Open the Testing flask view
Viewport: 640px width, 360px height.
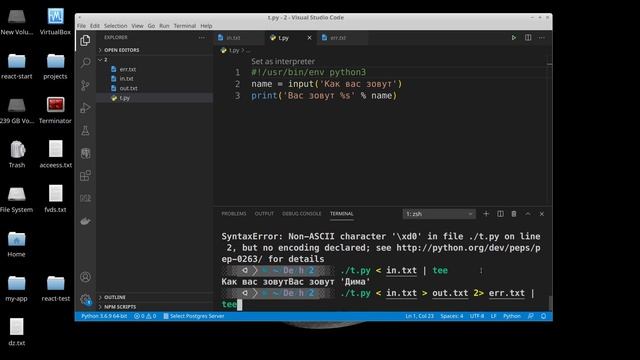point(85,131)
